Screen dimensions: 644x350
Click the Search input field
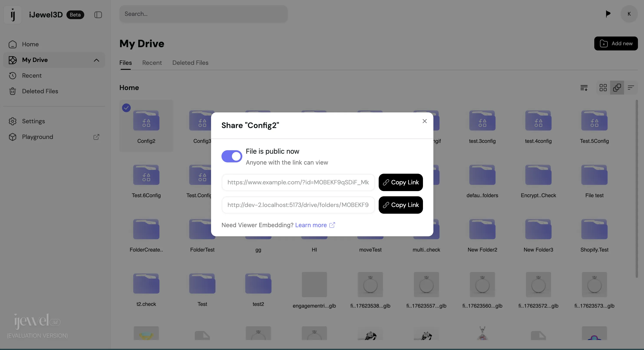[x=203, y=14]
